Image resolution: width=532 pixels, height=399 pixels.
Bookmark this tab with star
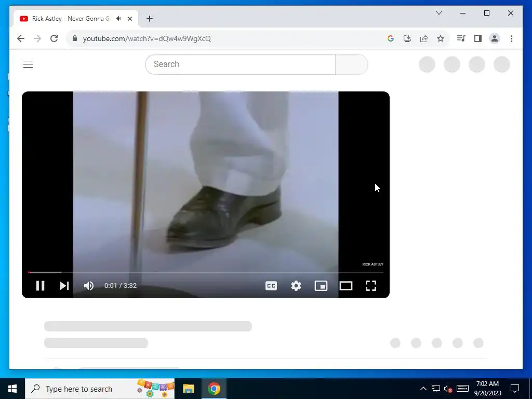pyautogui.click(x=441, y=38)
